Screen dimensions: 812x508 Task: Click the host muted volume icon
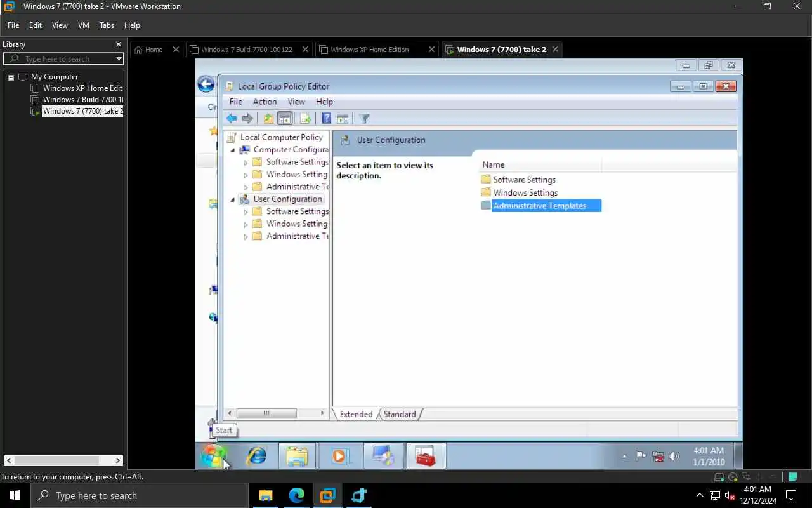730,495
